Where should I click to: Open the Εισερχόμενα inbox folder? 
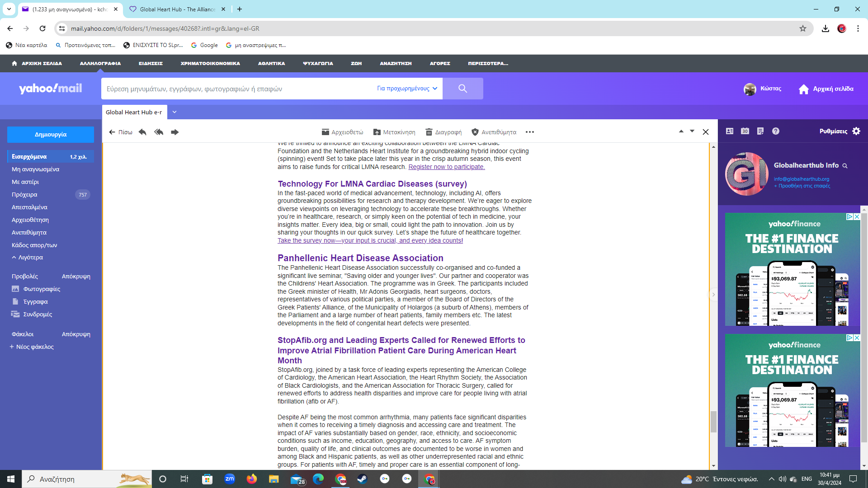[51, 156]
